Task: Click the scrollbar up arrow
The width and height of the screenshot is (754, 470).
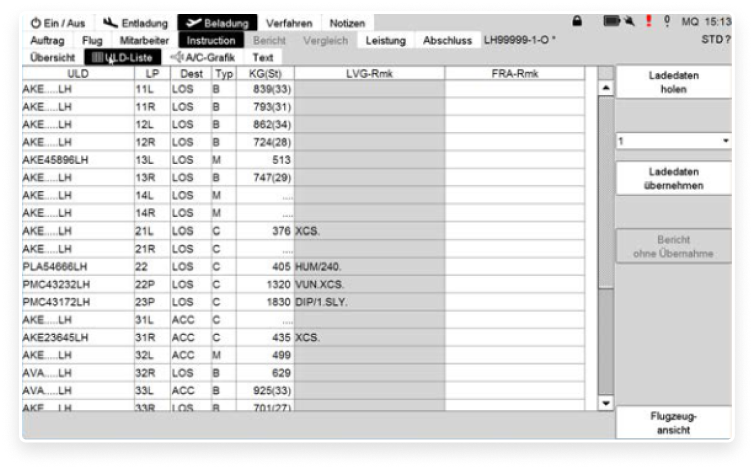Action: coord(605,87)
